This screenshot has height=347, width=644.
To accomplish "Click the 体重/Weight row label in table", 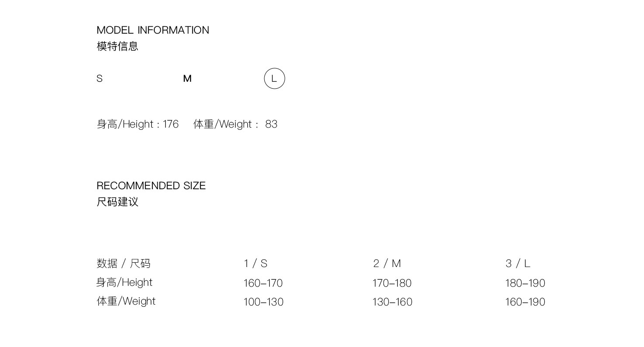I will [126, 302].
